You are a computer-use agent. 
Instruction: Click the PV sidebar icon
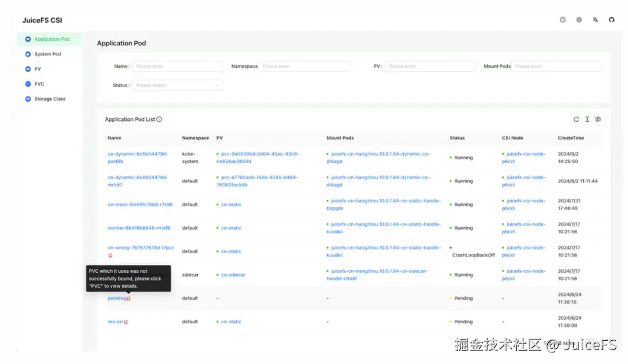[28, 69]
